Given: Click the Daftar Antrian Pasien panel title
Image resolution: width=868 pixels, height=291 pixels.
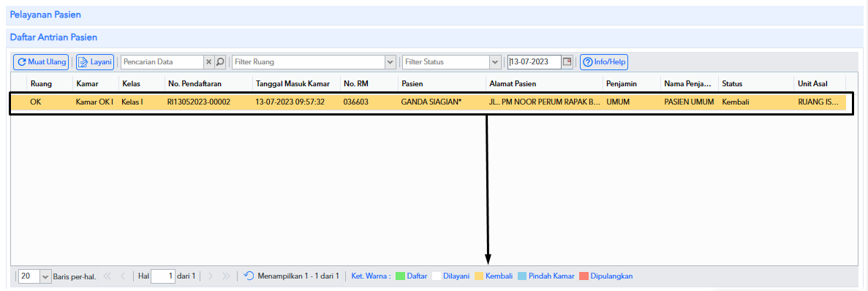Looking at the screenshot, I should pyautogui.click(x=53, y=37).
